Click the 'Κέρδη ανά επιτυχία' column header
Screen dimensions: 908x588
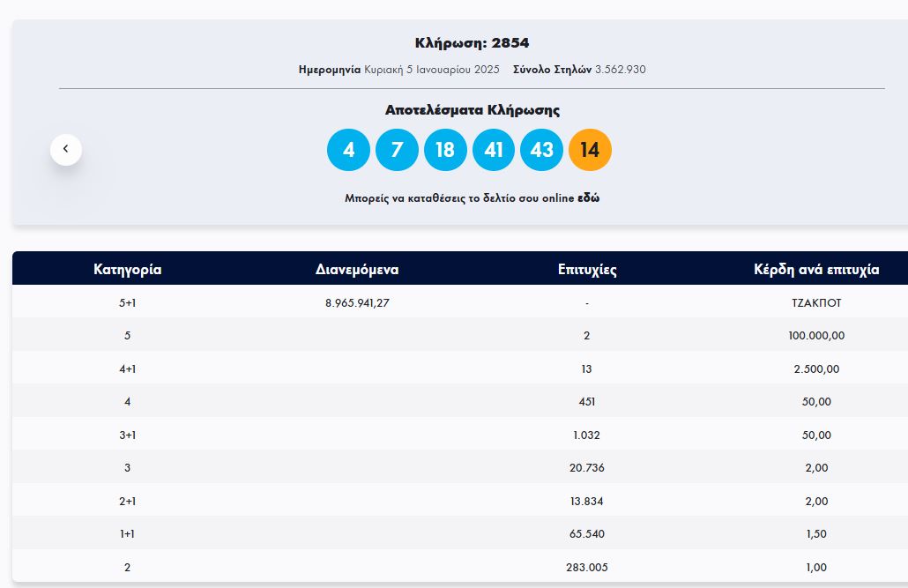pos(816,270)
